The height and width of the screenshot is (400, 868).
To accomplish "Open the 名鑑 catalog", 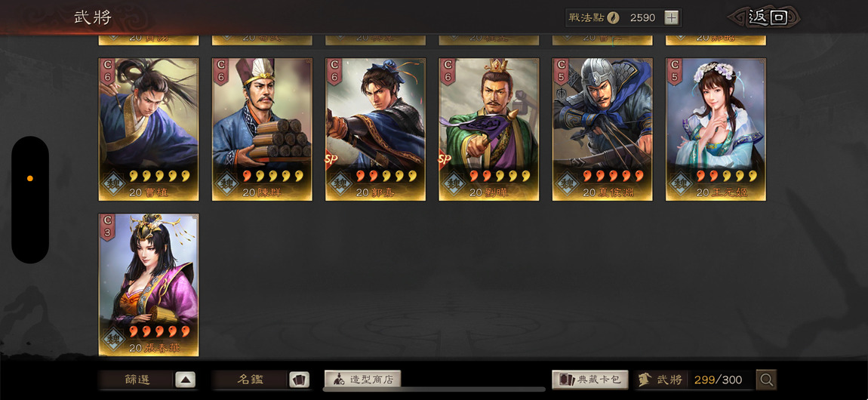I will [x=251, y=380].
